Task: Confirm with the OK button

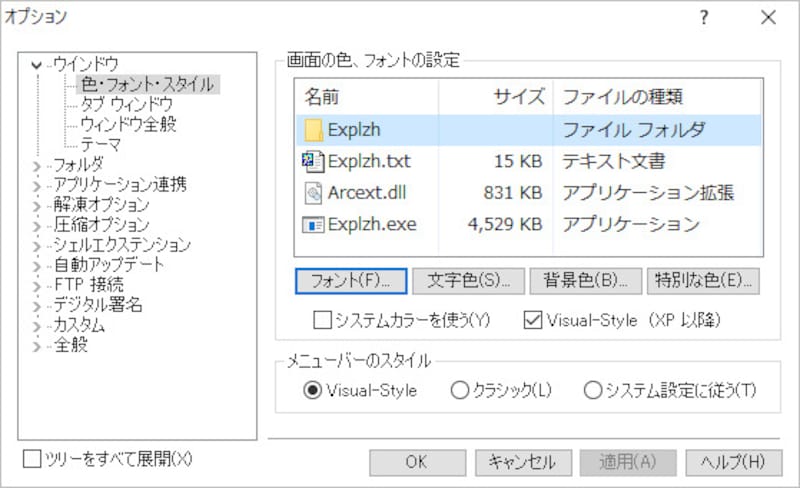Action: pos(417,462)
